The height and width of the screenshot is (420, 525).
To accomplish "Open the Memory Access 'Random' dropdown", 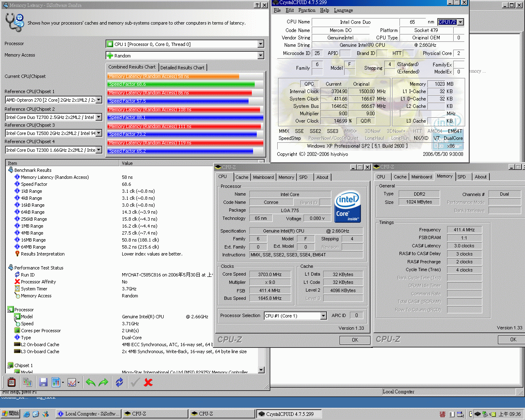I will (x=260, y=55).
